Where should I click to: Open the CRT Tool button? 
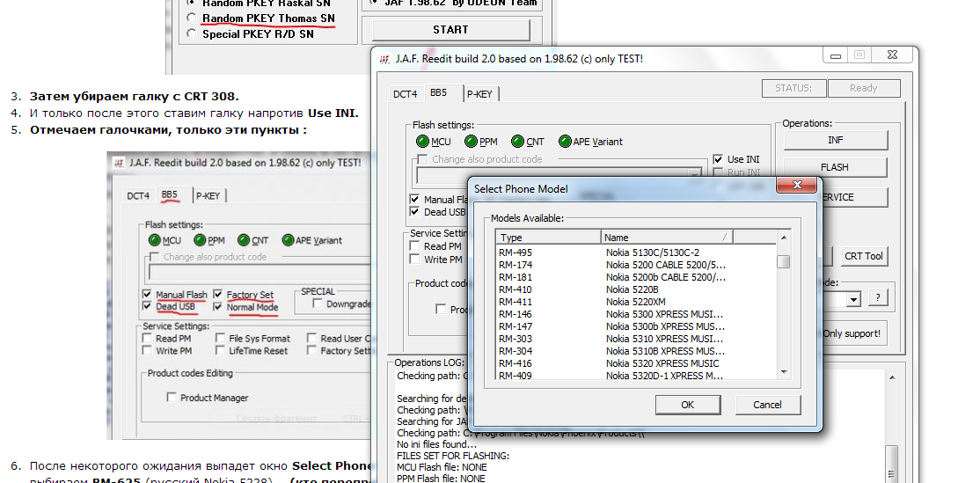(864, 256)
